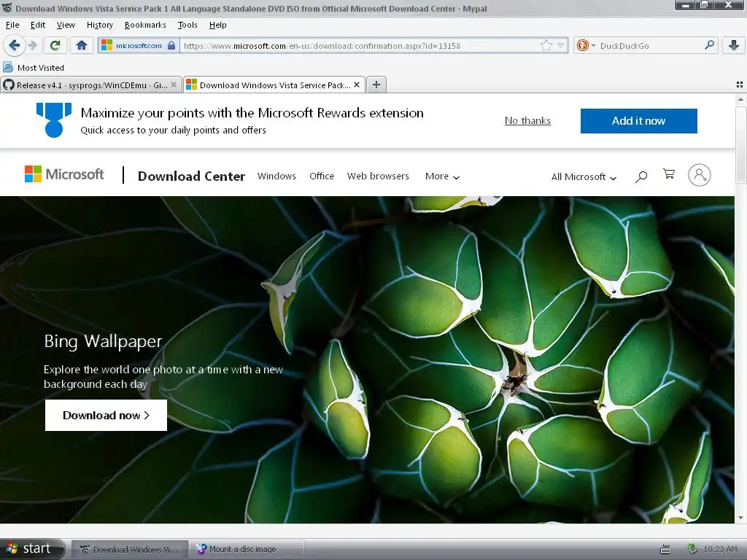Click the account sign-in avatar icon
The height and width of the screenshot is (560, 747).
(x=700, y=175)
